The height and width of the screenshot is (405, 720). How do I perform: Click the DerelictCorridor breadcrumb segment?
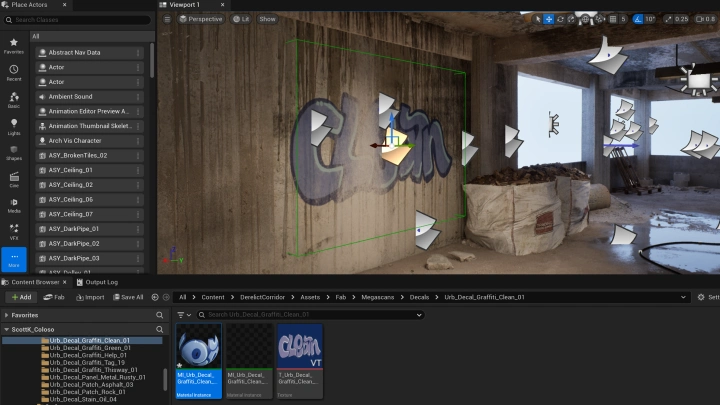[262, 297]
